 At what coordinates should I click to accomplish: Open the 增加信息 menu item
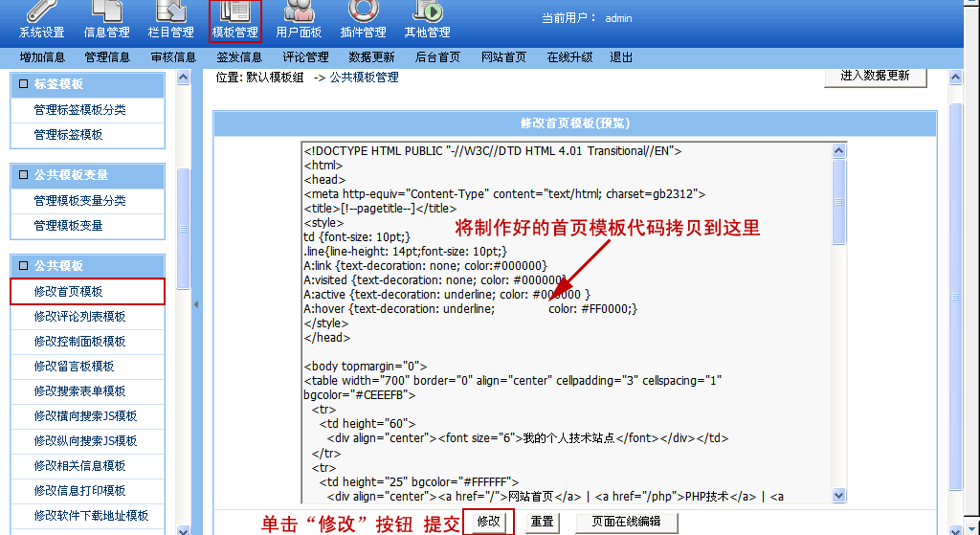pos(42,57)
